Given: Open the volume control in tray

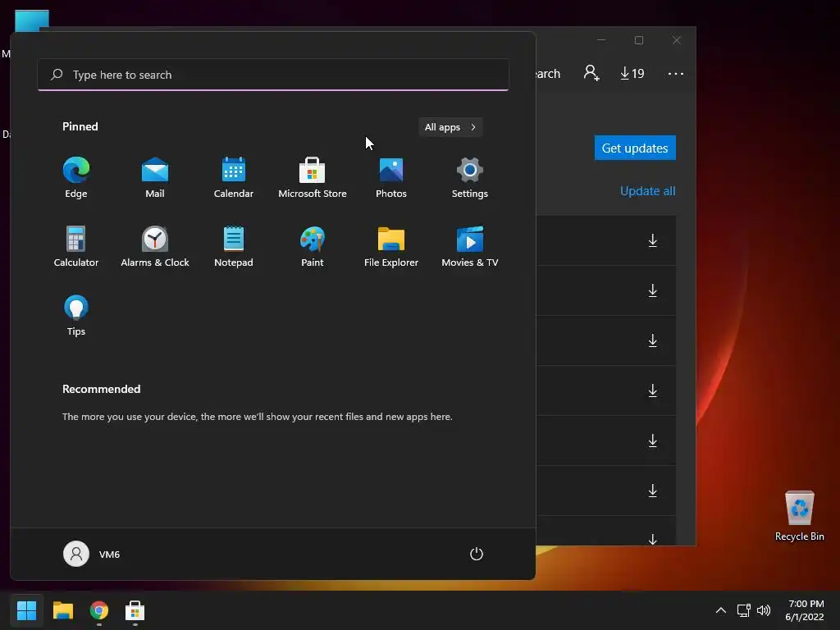Looking at the screenshot, I should 764,610.
